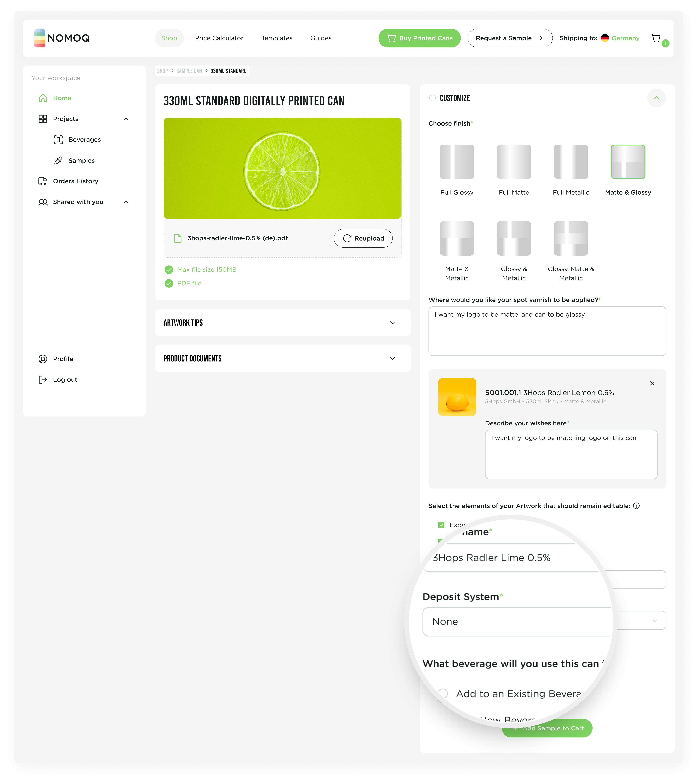The width and height of the screenshot is (700, 783).
Task: Select the Add to an Existing Beverage radio button
Action: click(x=443, y=694)
